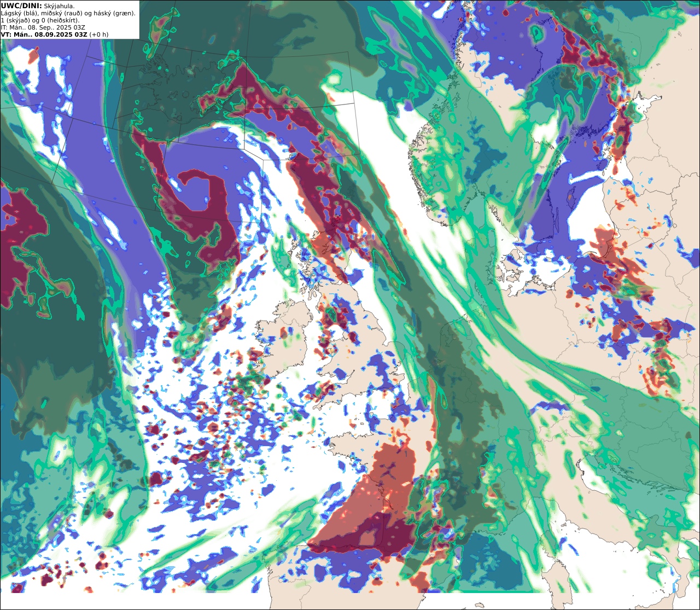This screenshot has width=700, height=610.
Task: Click the bold "UWC/DINI:" title text
Action: click(x=21, y=5)
